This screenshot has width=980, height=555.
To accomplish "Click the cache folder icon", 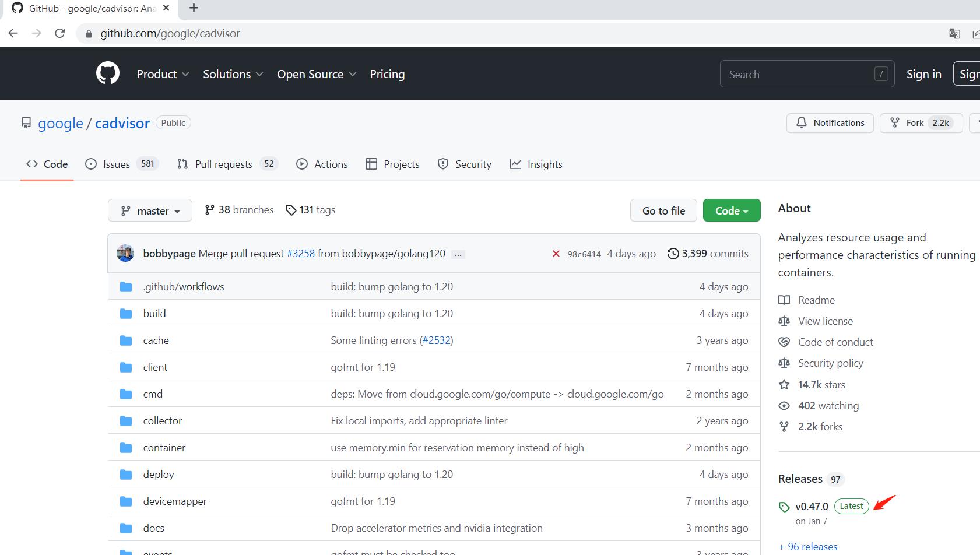I will point(126,340).
